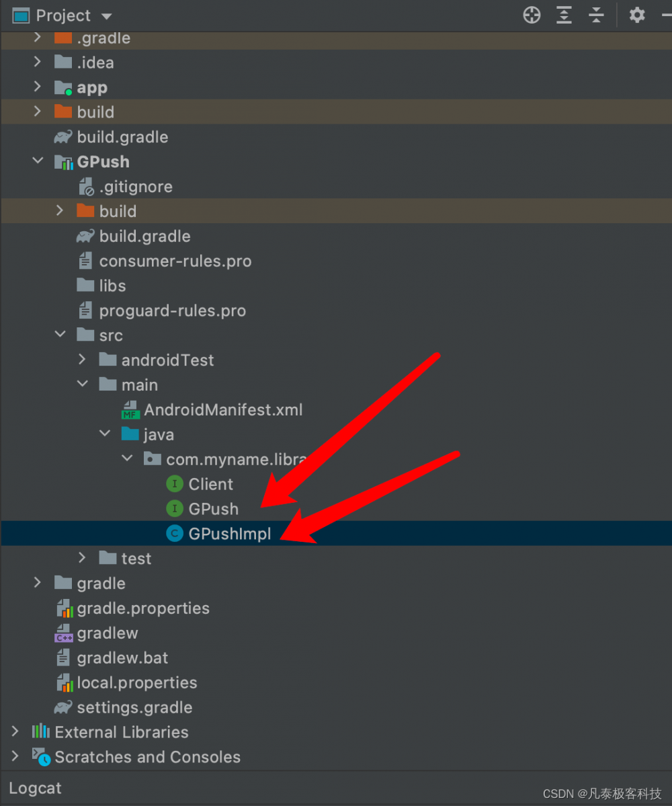Click the gradlew script icon
672x806 pixels.
[64, 633]
